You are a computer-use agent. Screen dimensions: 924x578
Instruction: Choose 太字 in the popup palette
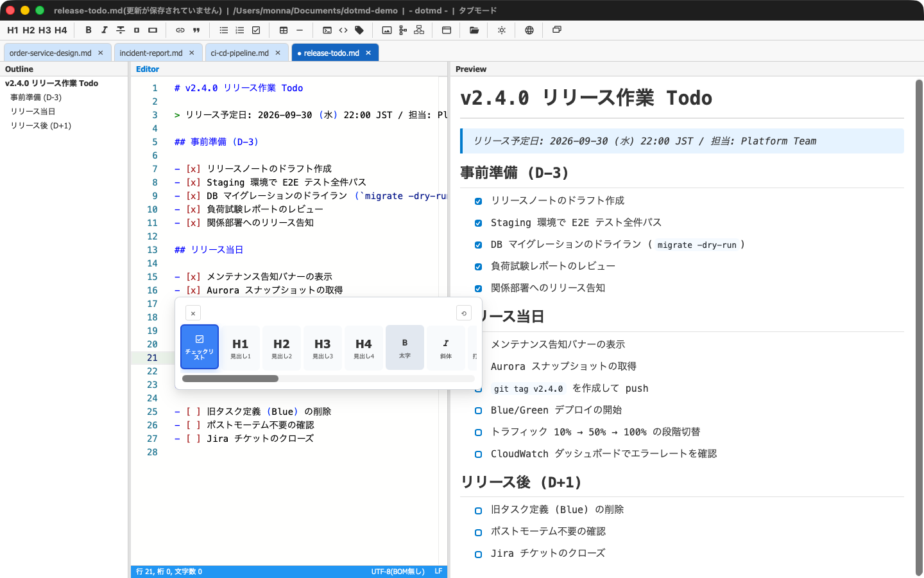point(405,347)
